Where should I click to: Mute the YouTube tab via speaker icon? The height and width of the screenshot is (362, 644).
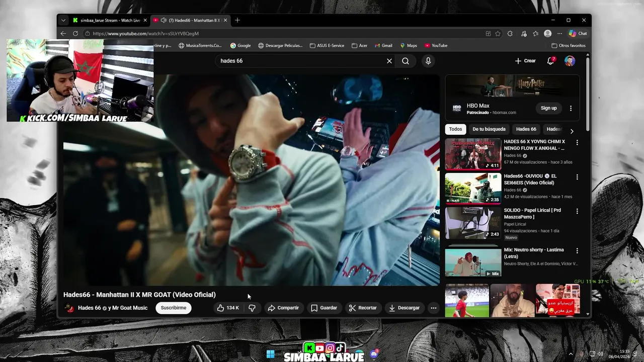tap(164, 20)
